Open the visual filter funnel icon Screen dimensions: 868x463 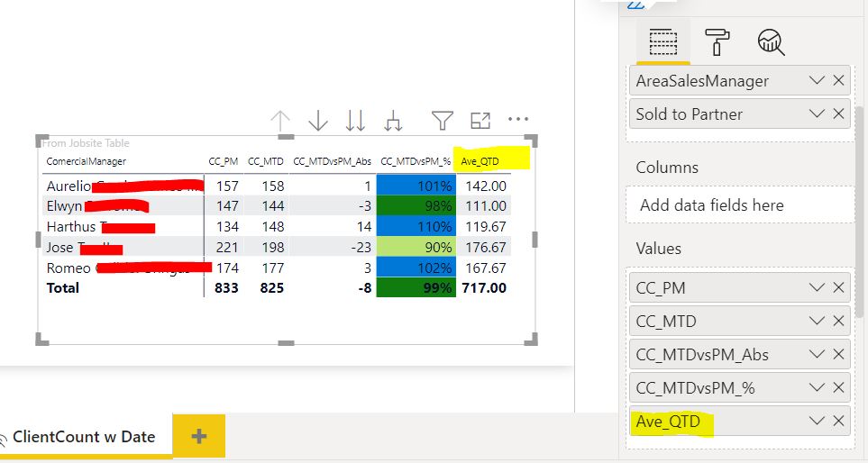(443, 120)
